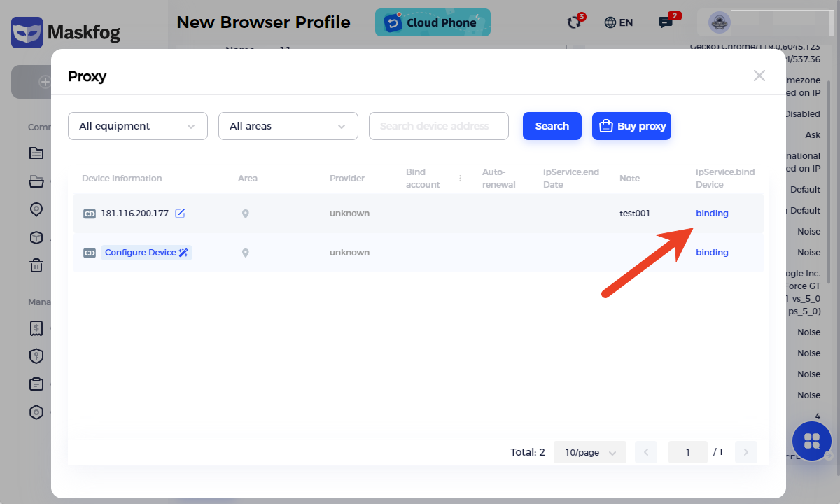Focus the Search device address field
840x504 pixels.
pos(439,126)
